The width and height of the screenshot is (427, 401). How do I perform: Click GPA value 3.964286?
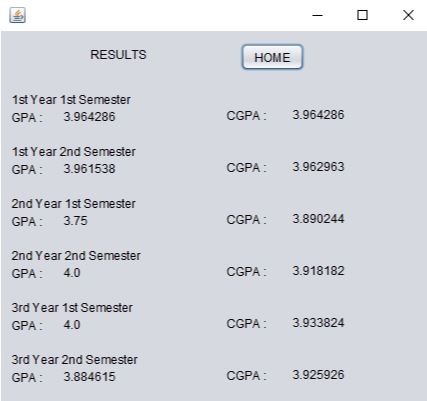[x=89, y=117]
